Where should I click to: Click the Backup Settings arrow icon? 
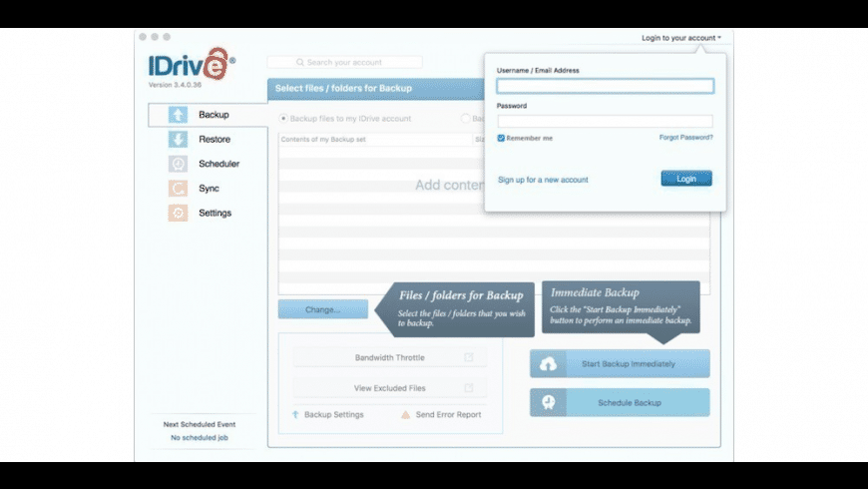[295, 414]
